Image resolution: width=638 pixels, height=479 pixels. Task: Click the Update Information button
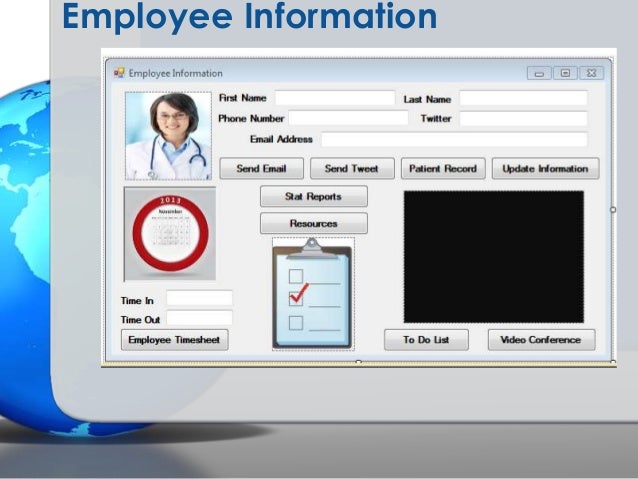(546, 168)
